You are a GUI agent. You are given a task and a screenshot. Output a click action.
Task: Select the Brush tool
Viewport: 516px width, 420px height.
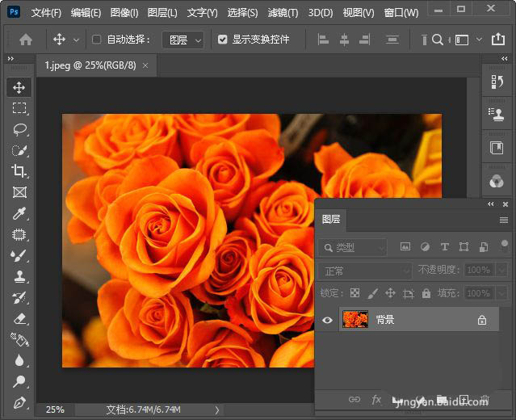(x=19, y=256)
